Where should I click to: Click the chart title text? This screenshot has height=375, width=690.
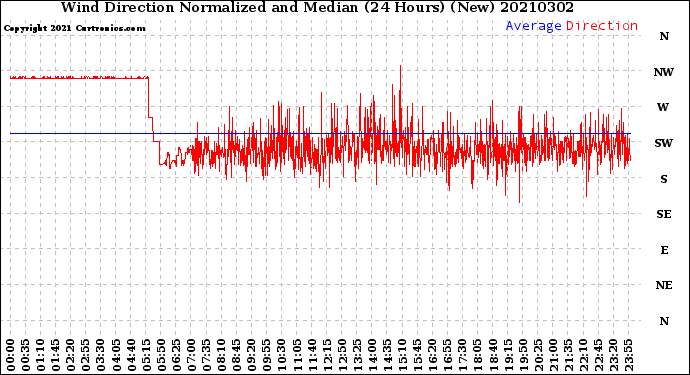pyautogui.click(x=317, y=7)
